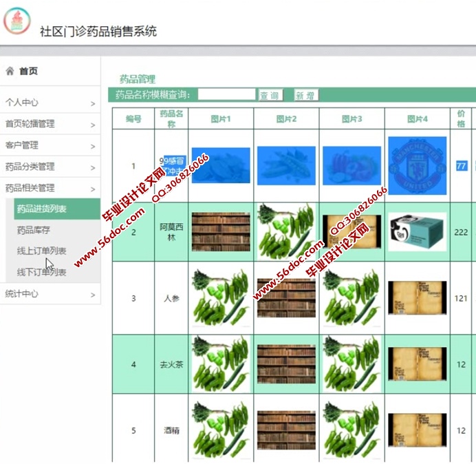This screenshot has width=476, height=464.
Task: Click the chevron next to 客户管理
Action: [x=93, y=147]
